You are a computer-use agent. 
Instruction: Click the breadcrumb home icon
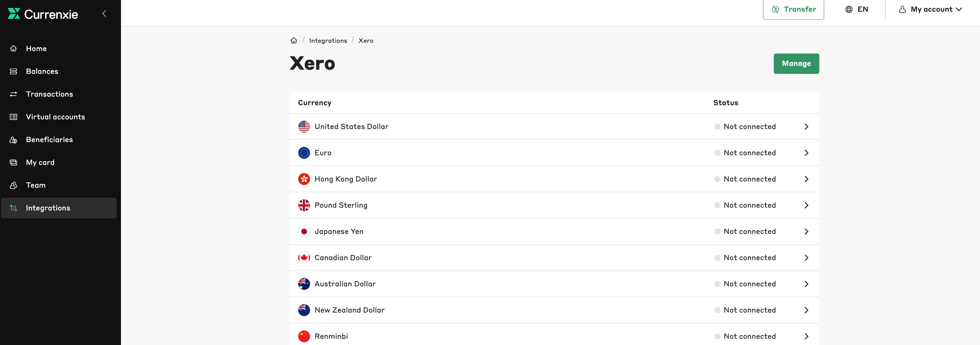294,40
